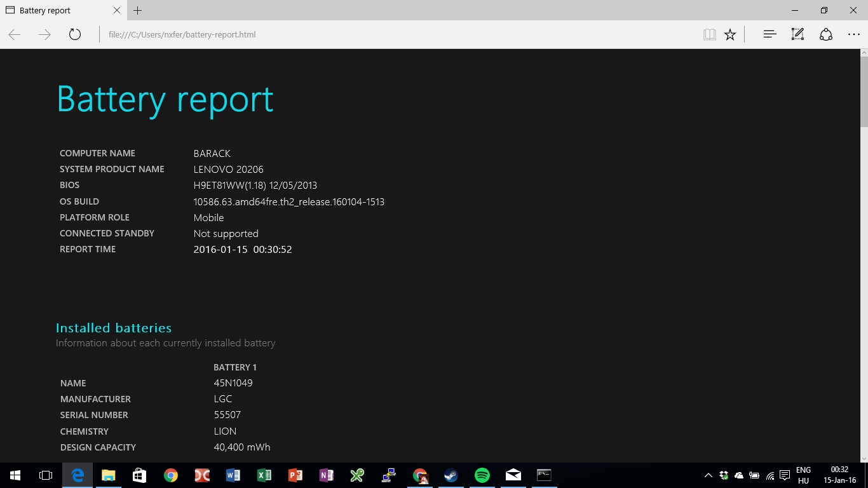Click connected standby value Not supported
This screenshot has height=488, width=868.
226,234
